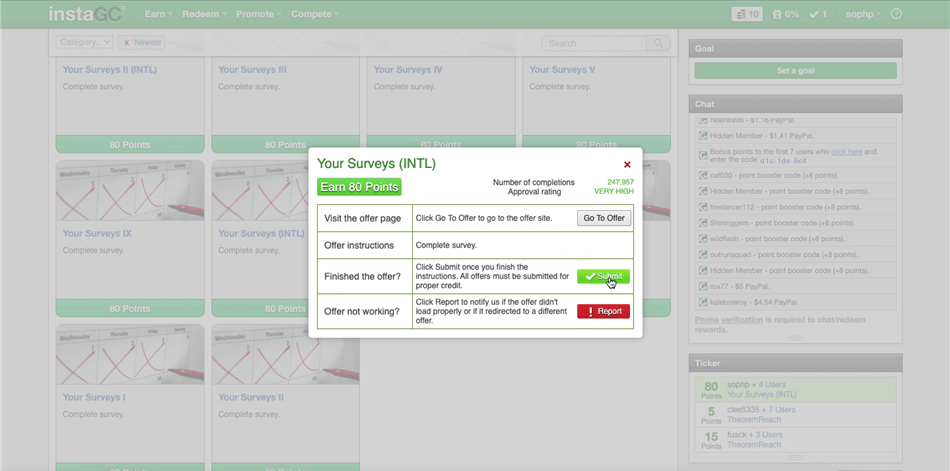Click the green Submit button
This screenshot has height=471, width=950.
tap(603, 276)
